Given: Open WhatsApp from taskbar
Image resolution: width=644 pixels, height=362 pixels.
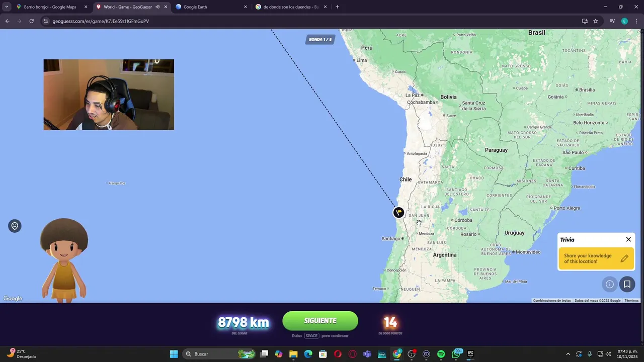Looking at the screenshot, I should point(456,354).
